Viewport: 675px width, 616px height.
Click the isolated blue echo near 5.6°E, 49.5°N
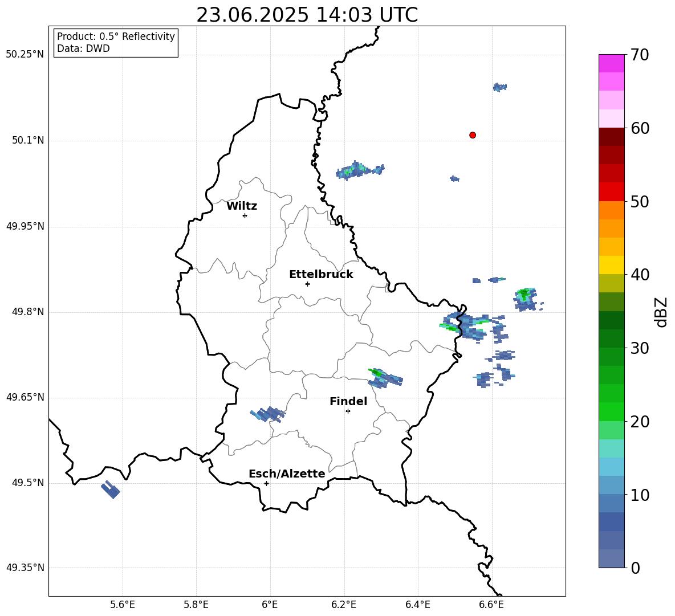[x=111, y=489]
